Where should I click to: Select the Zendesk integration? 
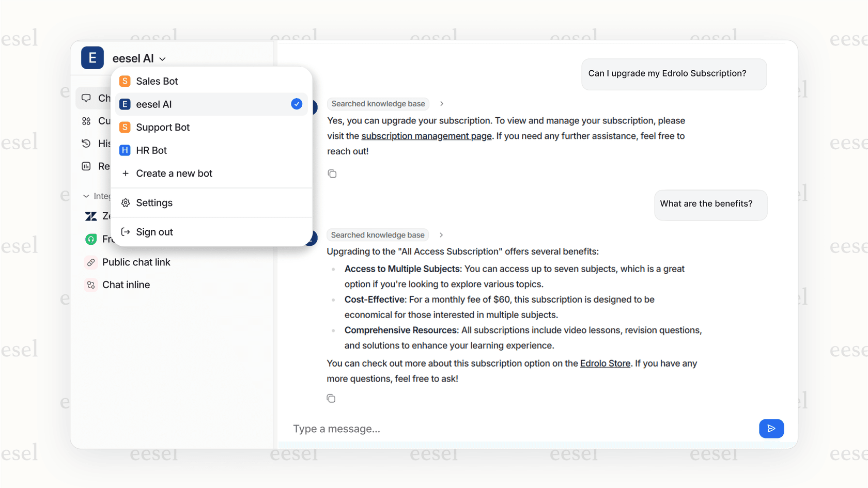point(91,216)
